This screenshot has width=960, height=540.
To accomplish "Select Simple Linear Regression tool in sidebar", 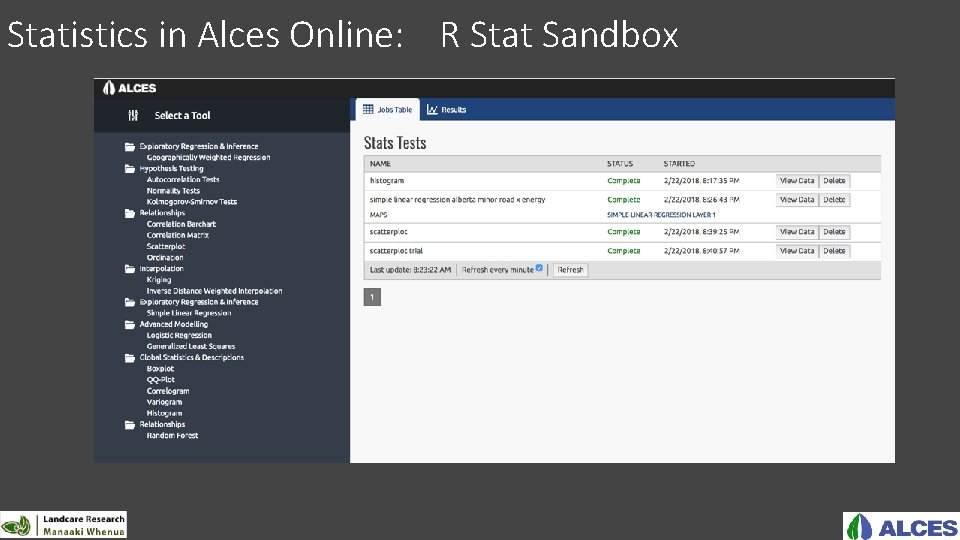I will coord(189,313).
